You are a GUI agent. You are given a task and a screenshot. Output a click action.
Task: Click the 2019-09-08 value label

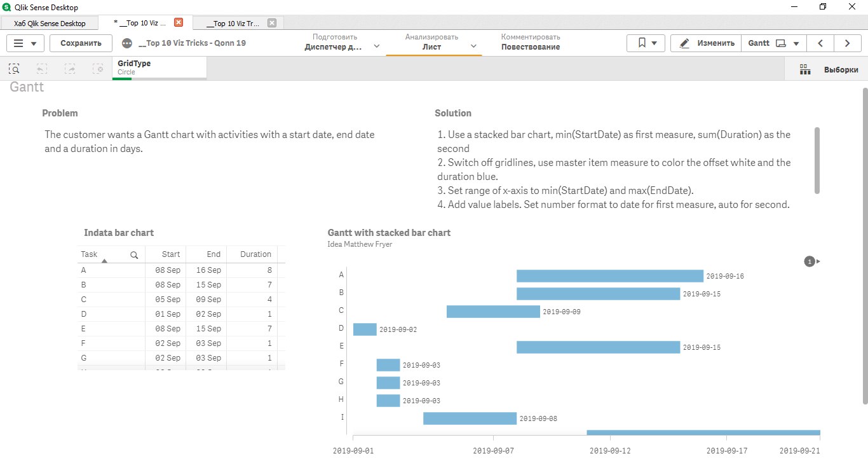coord(538,419)
